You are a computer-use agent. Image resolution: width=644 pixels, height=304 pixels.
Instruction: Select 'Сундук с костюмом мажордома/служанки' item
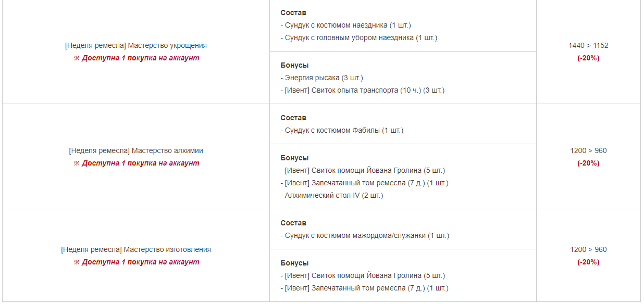[x=365, y=236]
